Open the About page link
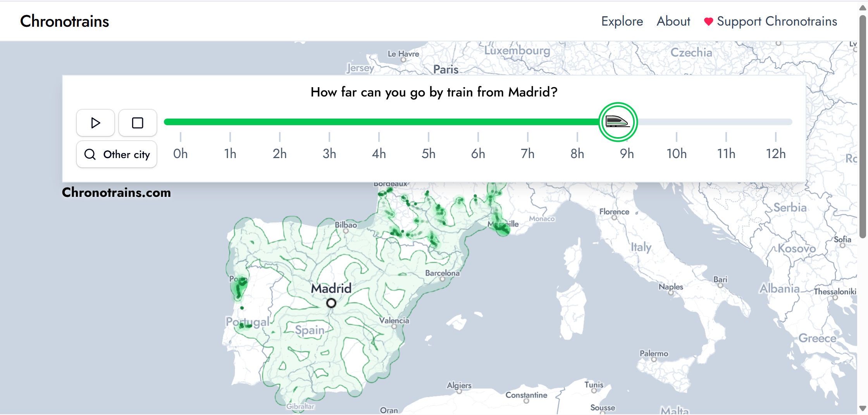The height and width of the screenshot is (415, 868). pos(673,21)
